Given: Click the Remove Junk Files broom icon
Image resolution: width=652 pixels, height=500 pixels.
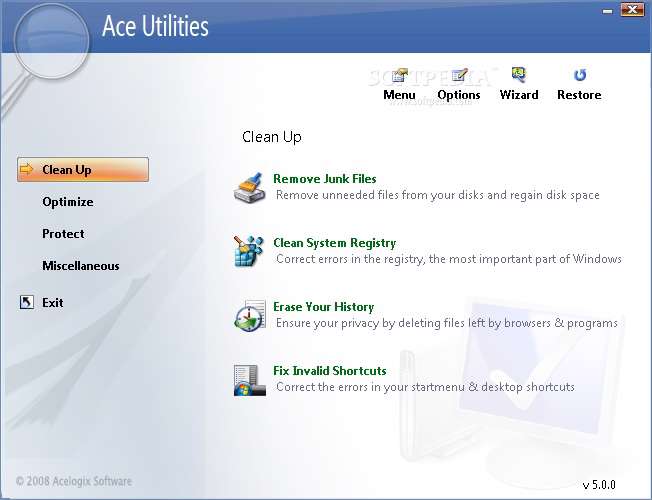Looking at the screenshot, I should click(249, 187).
